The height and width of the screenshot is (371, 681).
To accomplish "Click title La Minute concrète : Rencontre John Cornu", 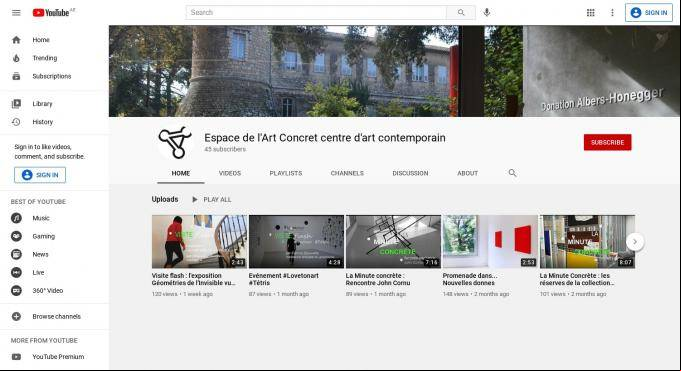I will click(378, 279).
